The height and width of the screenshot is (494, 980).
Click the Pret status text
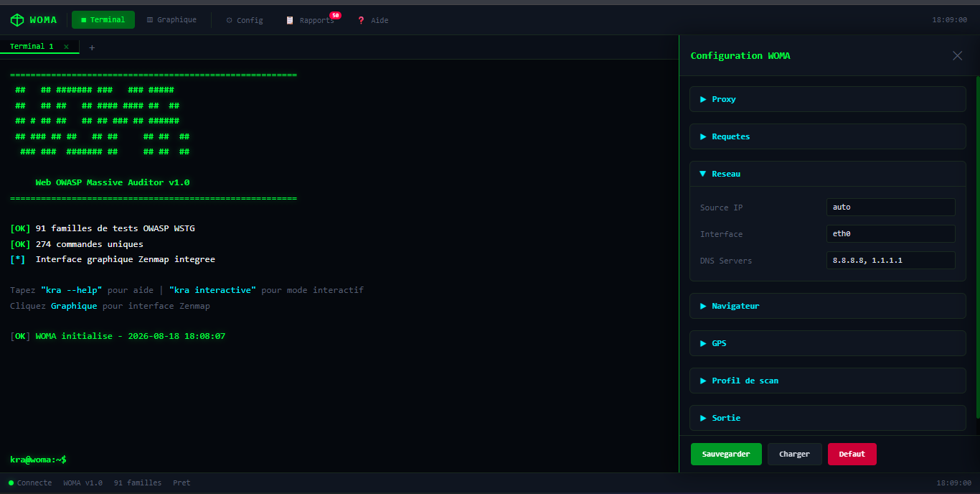tap(182, 483)
